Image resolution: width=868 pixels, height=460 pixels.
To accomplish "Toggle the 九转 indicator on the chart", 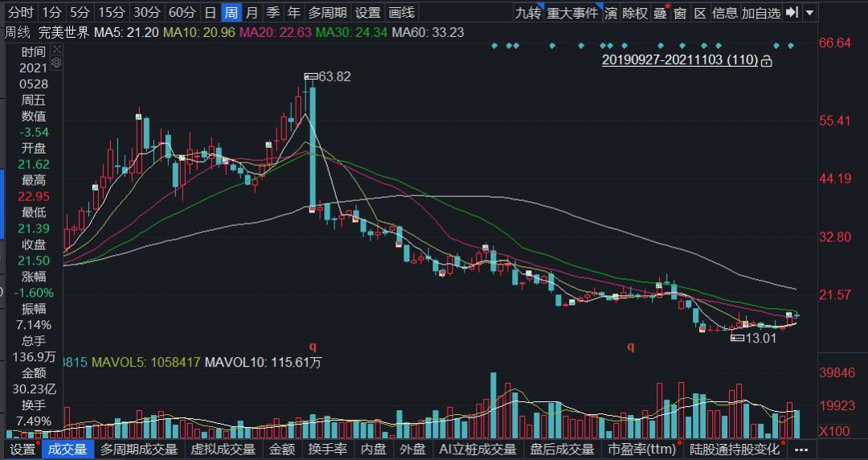I will (528, 12).
